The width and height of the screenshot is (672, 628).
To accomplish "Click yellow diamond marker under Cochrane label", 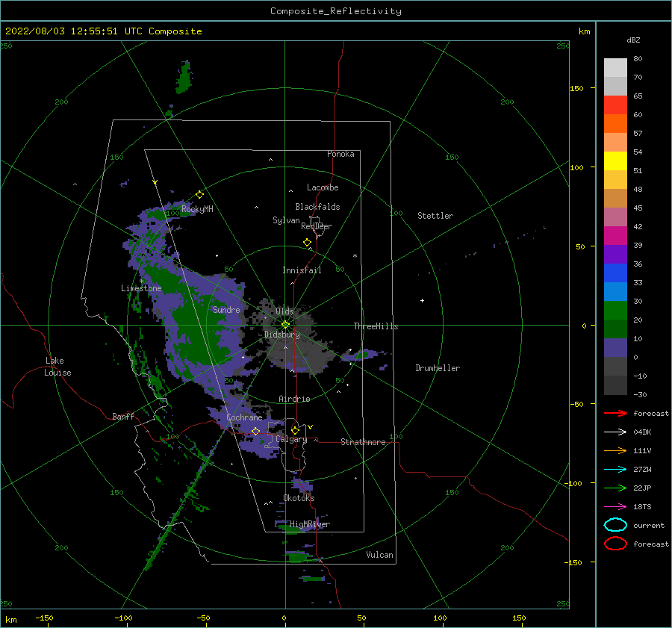I will click(255, 431).
